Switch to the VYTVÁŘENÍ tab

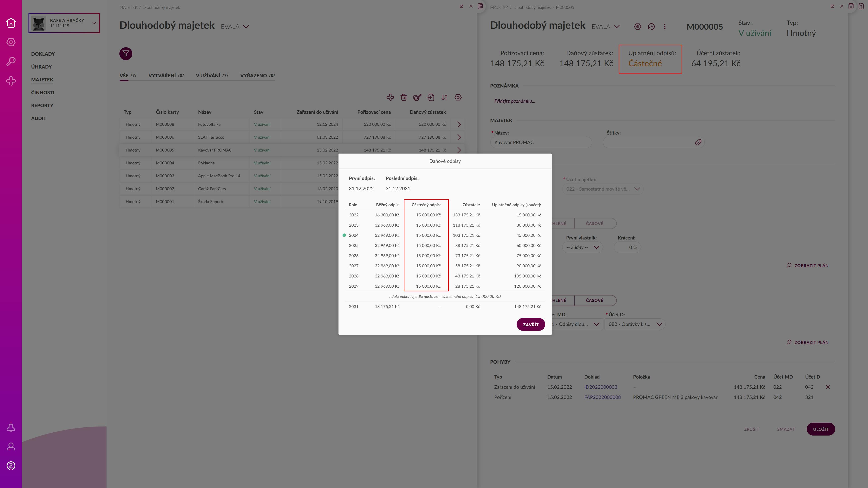(x=166, y=76)
